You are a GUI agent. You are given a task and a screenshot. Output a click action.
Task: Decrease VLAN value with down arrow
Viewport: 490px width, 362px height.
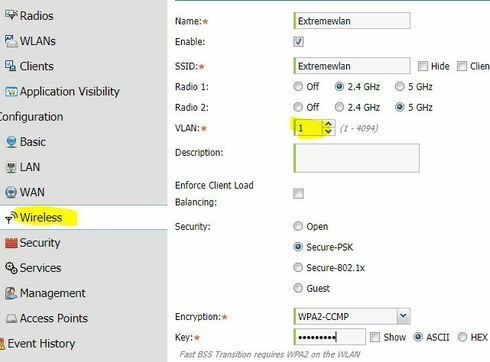pos(328,132)
